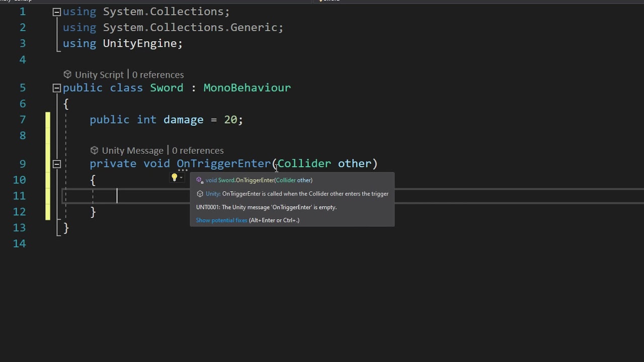Click the OnTriggerEnter method name
The width and height of the screenshot is (644, 362).
(224, 164)
